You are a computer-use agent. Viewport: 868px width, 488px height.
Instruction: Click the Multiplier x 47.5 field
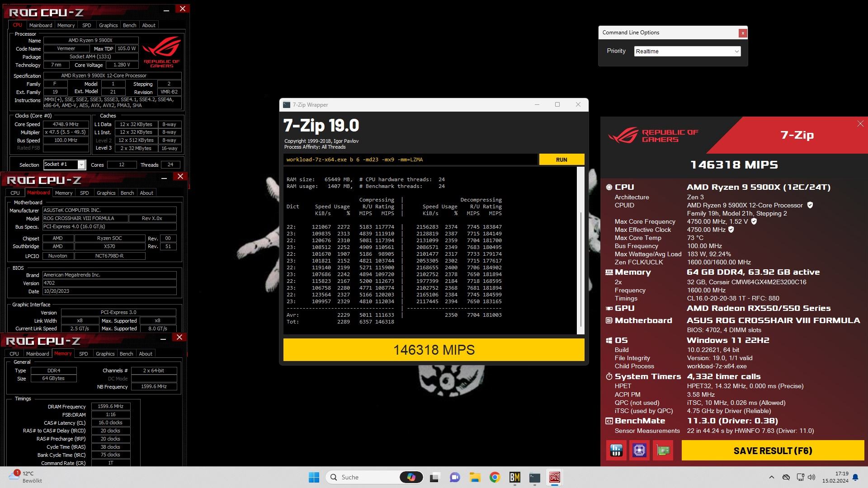pos(66,132)
